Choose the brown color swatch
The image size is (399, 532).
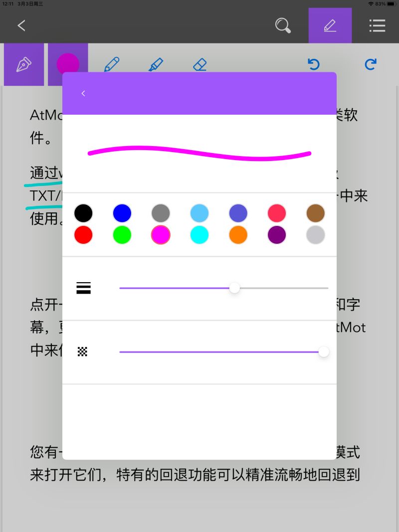(x=316, y=213)
